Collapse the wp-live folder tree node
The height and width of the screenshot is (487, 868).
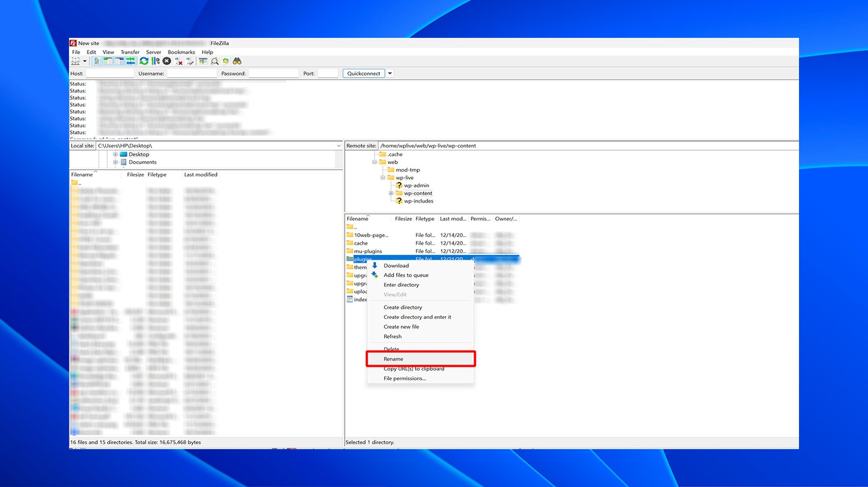[383, 178]
